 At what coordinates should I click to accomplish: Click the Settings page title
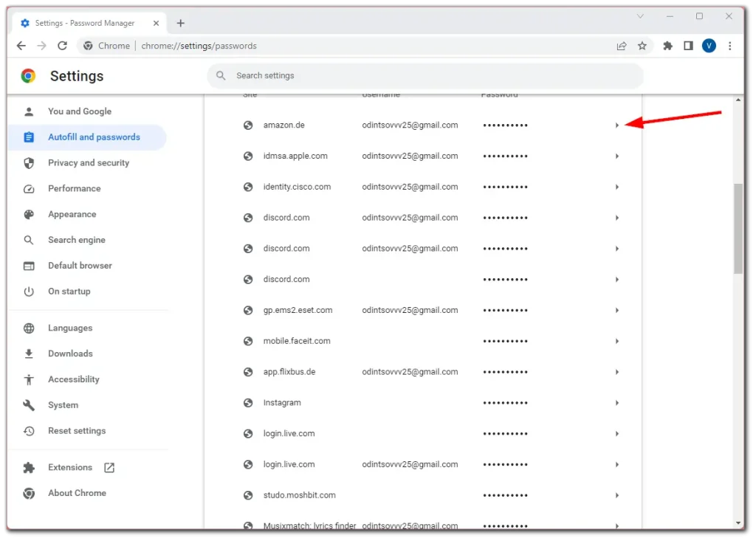pyautogui.click(x=77, y=76)
